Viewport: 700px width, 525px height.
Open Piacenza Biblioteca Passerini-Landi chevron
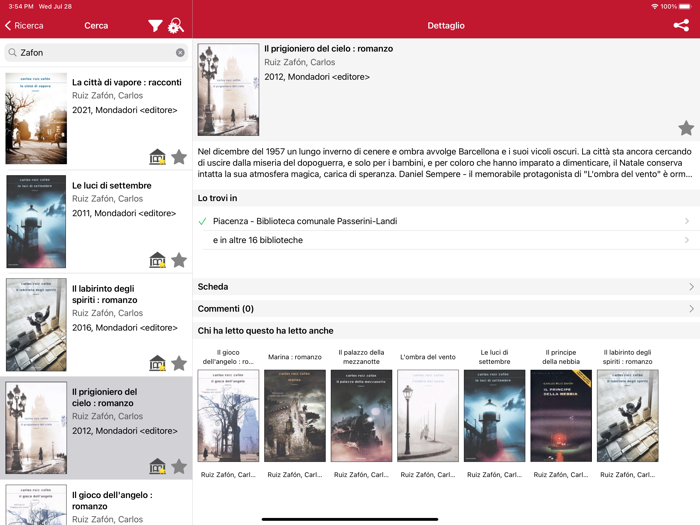(687, 221)
